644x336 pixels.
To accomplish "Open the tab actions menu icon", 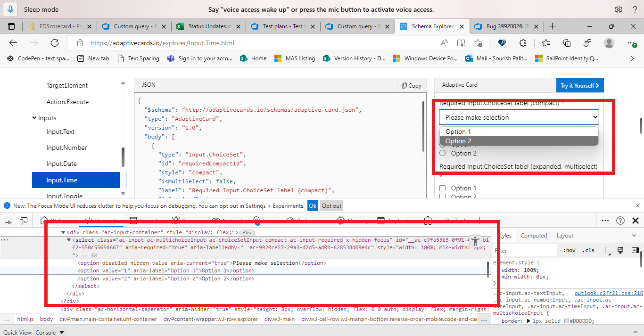I will [12, 26].
